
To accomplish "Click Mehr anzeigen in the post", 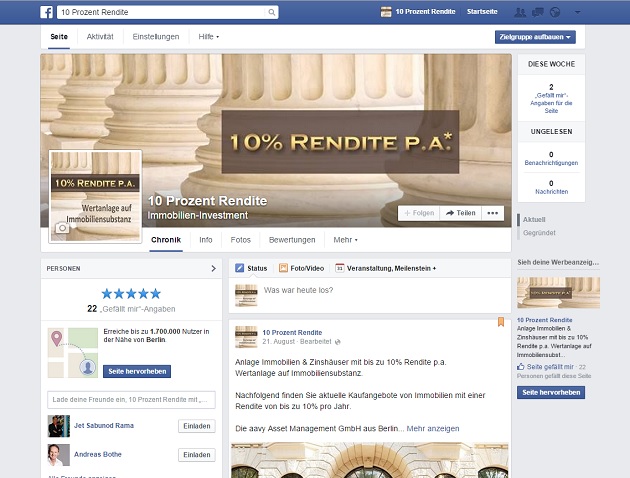I will (433, 429).
